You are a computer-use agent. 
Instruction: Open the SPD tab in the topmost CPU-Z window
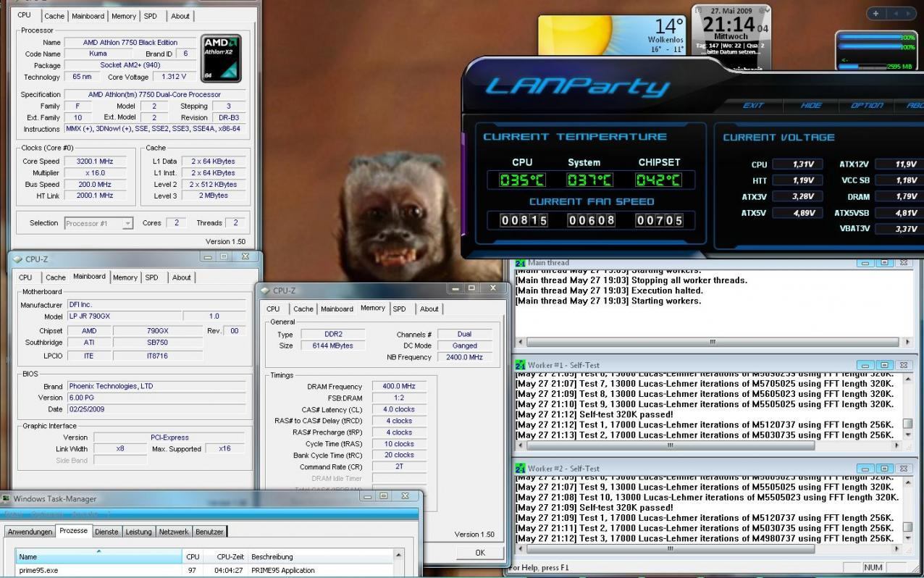point(150,16)
